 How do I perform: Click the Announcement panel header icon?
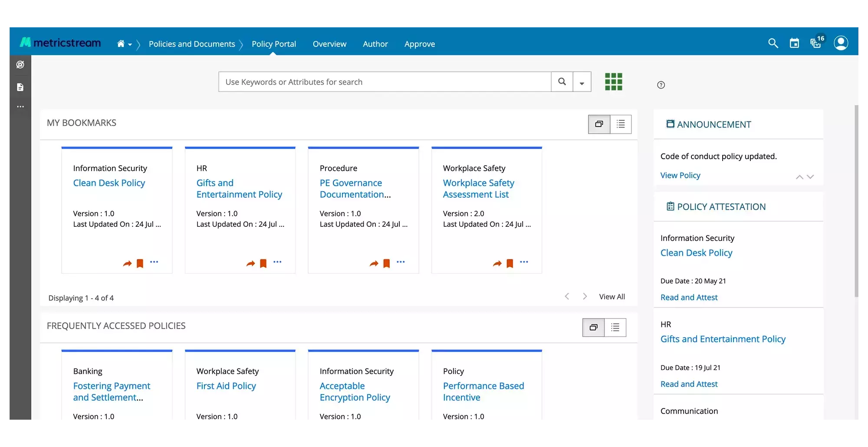click(671, 124)
